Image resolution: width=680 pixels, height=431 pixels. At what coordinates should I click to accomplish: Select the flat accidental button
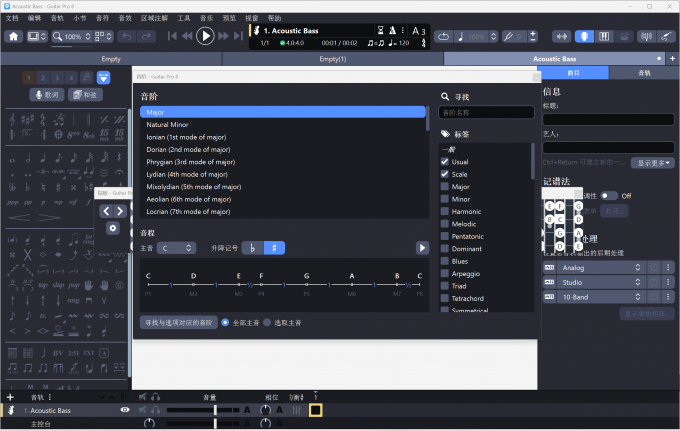tap(254, 248)
